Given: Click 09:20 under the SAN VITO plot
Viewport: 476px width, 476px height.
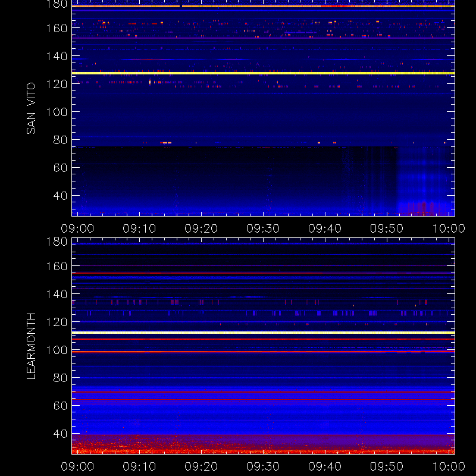Looking at the screenshot, I should (x=201, y=228).
